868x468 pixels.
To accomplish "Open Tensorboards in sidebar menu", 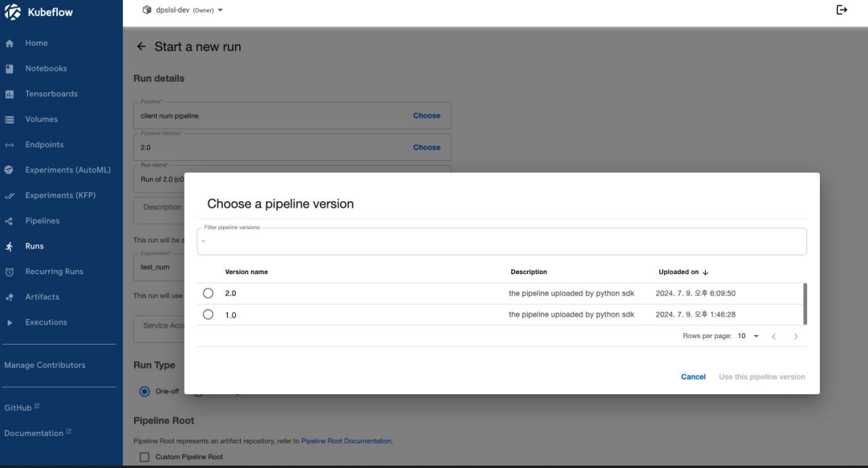I will point(51,94).
